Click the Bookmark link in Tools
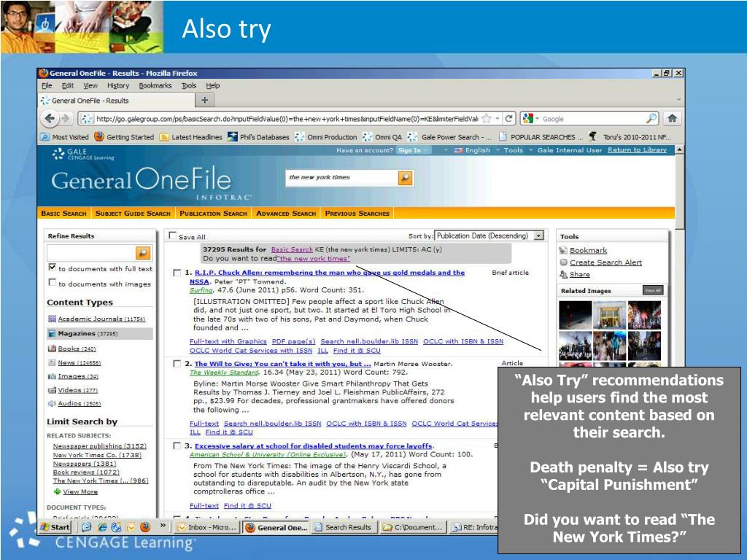This screenshot has height=560, width=747. coord(589,251)
